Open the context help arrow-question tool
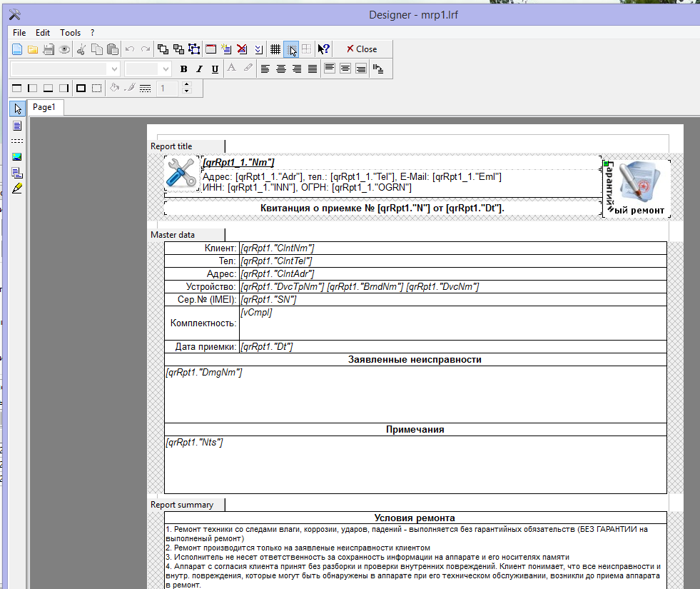Screen dimensions: 700x589 point(324,49)
